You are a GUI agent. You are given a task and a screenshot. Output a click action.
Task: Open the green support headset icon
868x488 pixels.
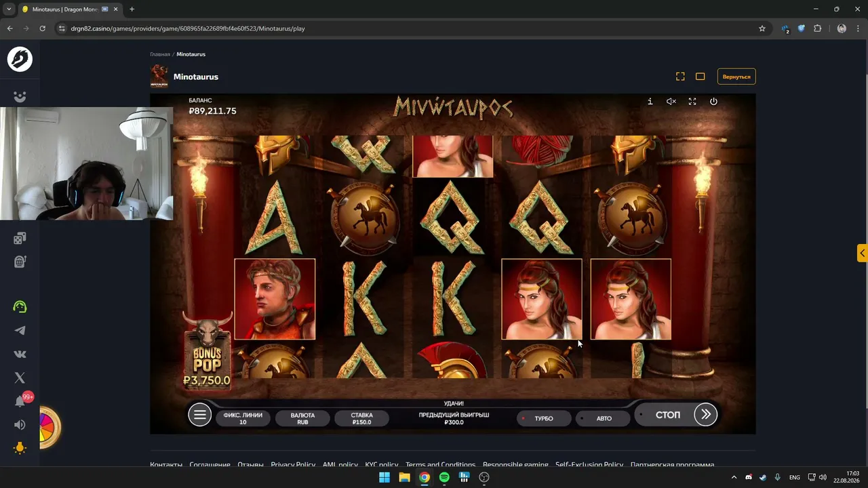[x=20, y=306]
